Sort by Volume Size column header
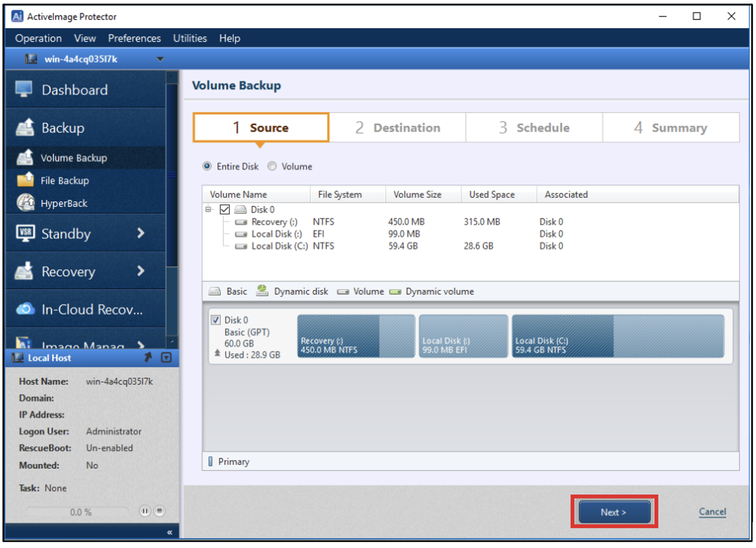Screen dimensions: 756x548 tap(423, 194)
